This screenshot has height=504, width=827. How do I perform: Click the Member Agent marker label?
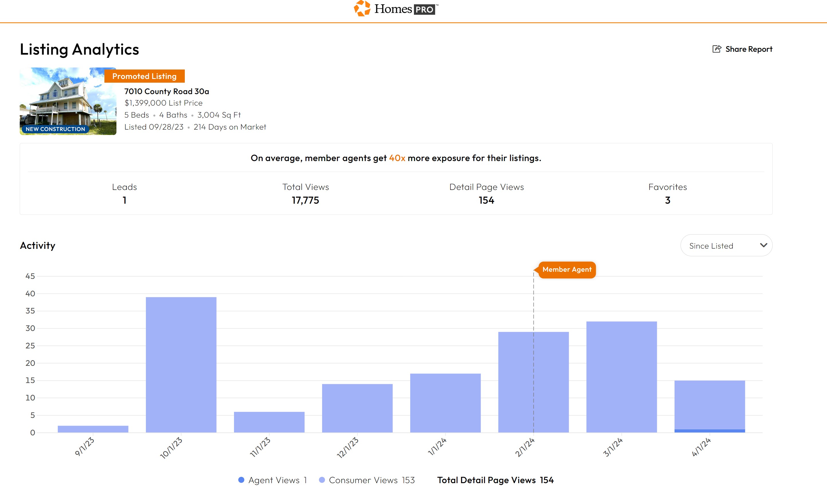567,270
